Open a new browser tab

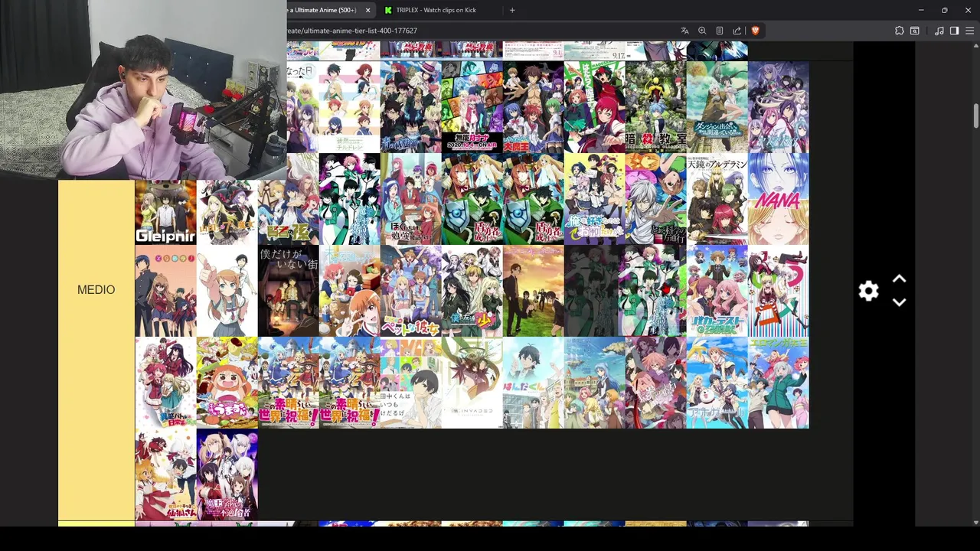coord(512,10)
